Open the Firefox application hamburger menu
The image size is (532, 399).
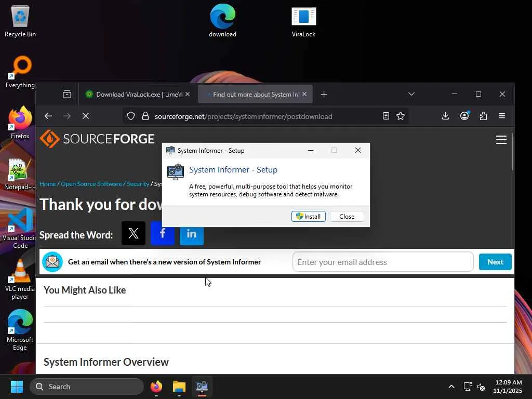pyautogui.click(x=502, y=116)
